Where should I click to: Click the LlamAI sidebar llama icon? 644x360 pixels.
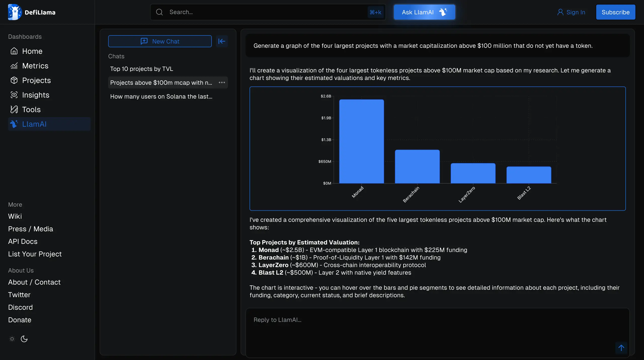click(x=14, y=124)
